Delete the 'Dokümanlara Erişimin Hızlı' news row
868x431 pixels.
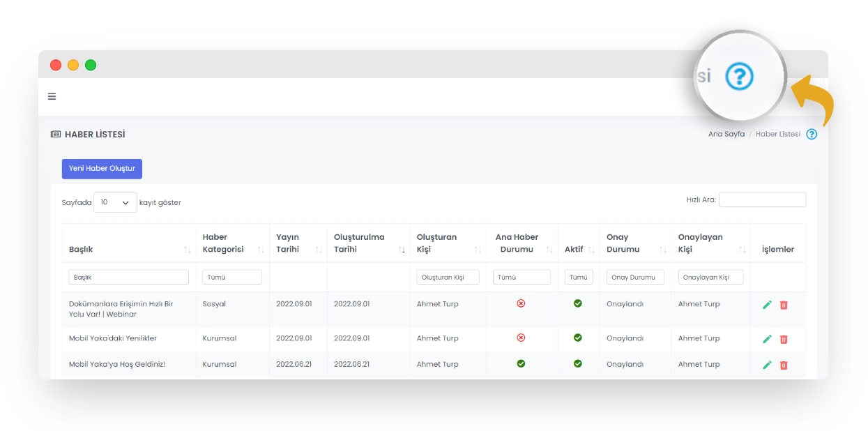point(784,305)
